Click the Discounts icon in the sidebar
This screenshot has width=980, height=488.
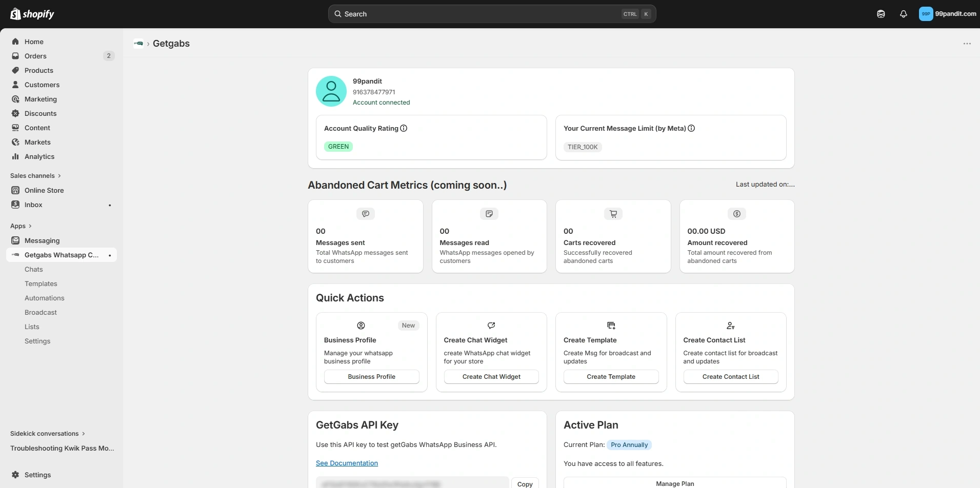click(15, 113)
